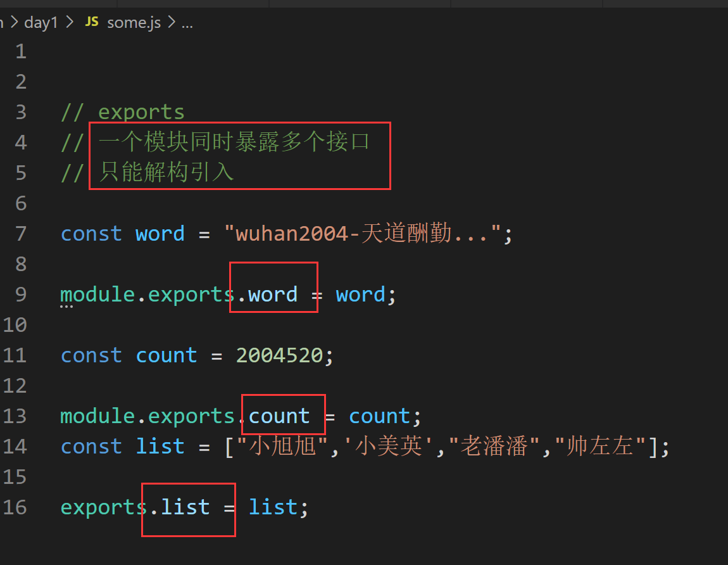The height and width of the screenshot is (565, 728).
Task: Click 'const' keyword on line 11
Action: [91, 355]
